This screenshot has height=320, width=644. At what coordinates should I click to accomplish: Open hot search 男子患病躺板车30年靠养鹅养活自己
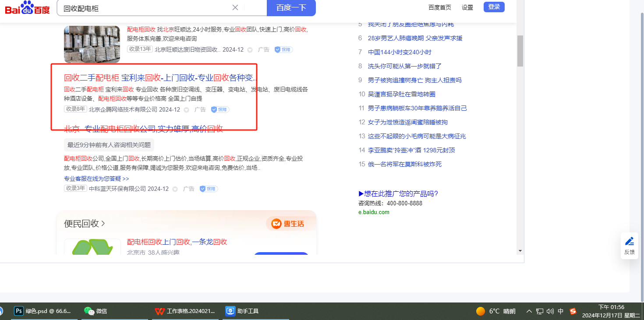[418, 108]
